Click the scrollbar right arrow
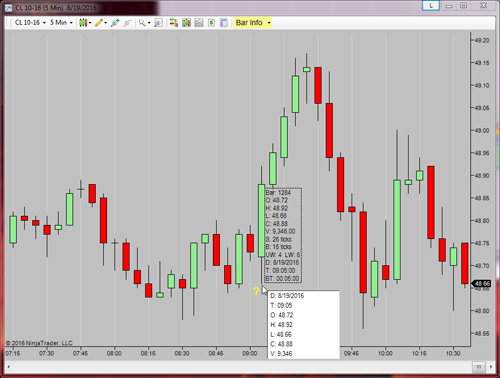This screenshot has height=378, width=500. click(491, 367)
